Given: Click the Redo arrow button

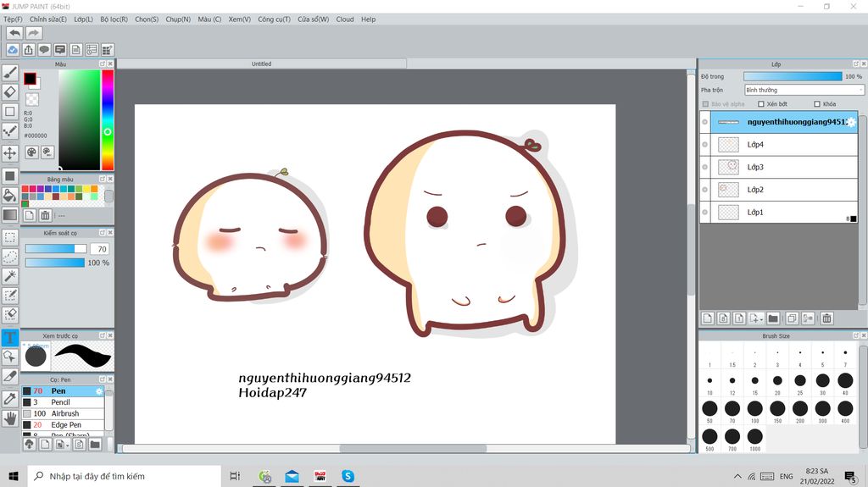Looking at the screenshot, I should click(x=34, y=33).
